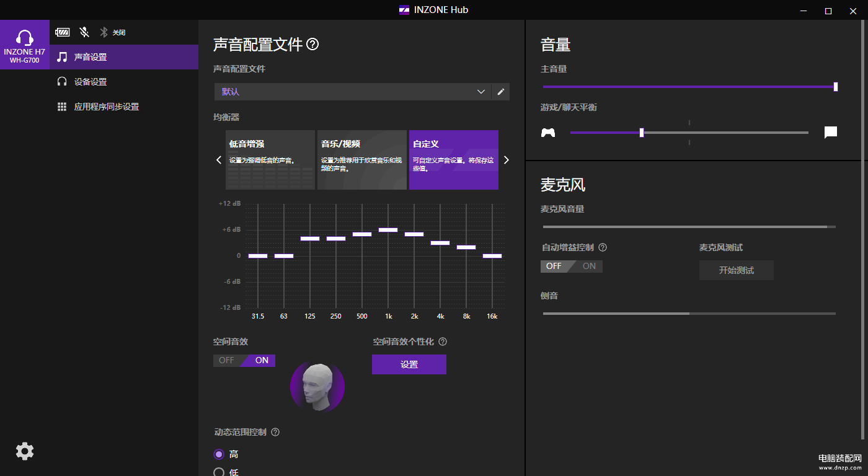Click the 16k equalizer band handle
The image size is (868, 476).
pos(492,256)
